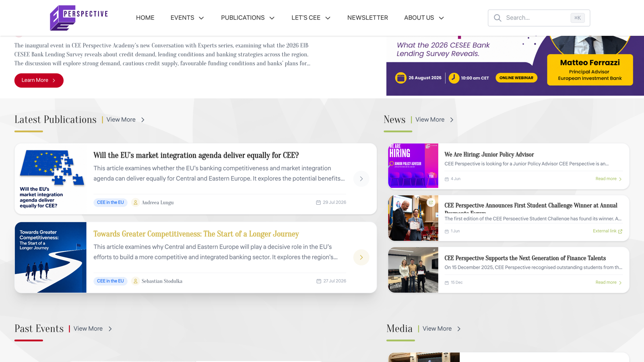Click Student Challenge winner photo thumbnail
This screenshot has height=362, width=644.
point(413,218)
